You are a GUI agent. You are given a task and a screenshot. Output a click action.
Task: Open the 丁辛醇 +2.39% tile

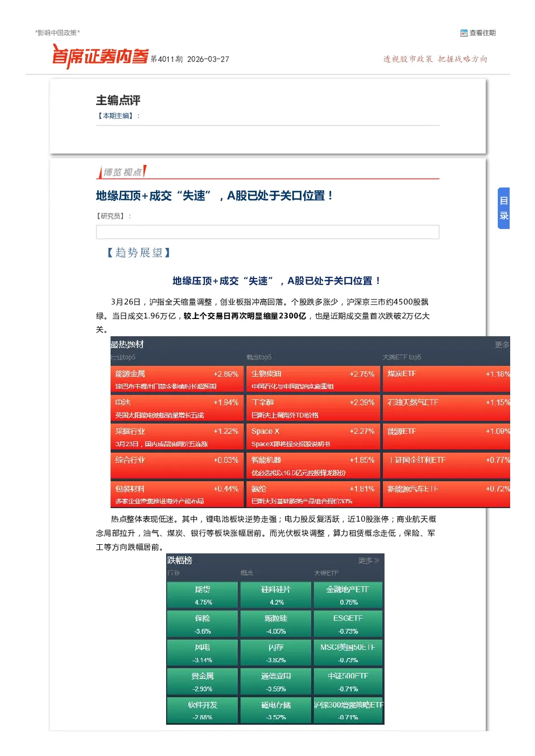pyautogui.click(x=313, y=408)
